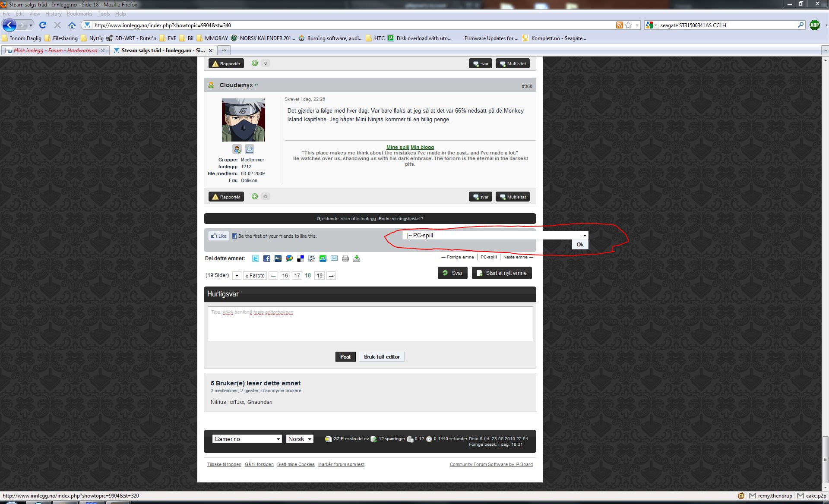Viewport: 829px width, 504px height.
Task: Click in the Hurtigsvar text area
Action: pos(370,324)
